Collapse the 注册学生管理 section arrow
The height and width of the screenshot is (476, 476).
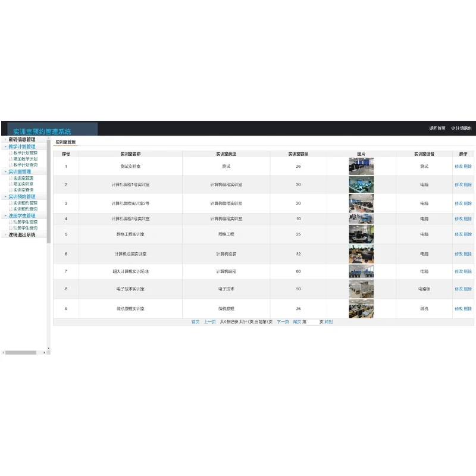tap(5, 216)
